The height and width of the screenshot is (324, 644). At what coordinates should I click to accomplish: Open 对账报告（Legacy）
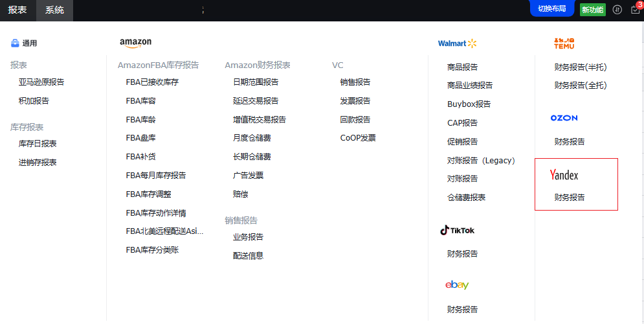(482, 160)
